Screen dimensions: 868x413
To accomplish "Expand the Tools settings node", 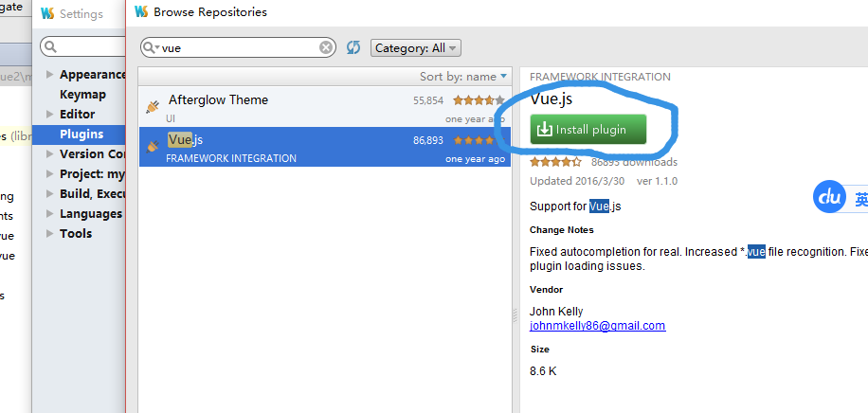I will point(50,234).
